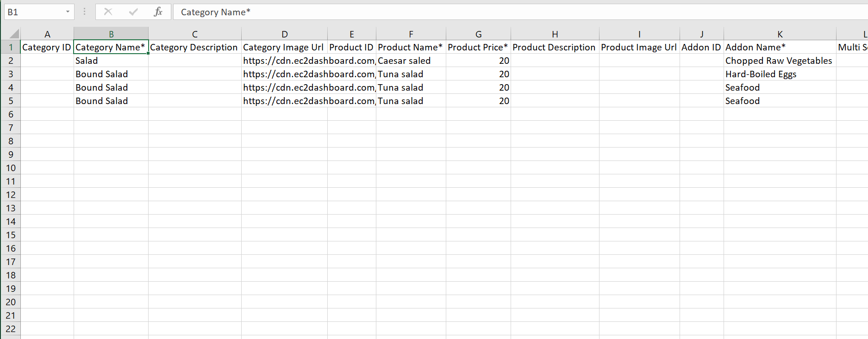Click the Chopped Raw Vegetables cell
Viewport: 868px width, 339px height.
(779, 61)
